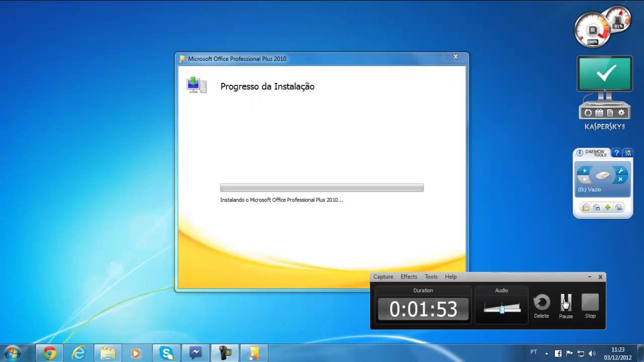Click the Facebook tray icon
Viewport: 644px width, 362px height.
click(x=558, y=353)
